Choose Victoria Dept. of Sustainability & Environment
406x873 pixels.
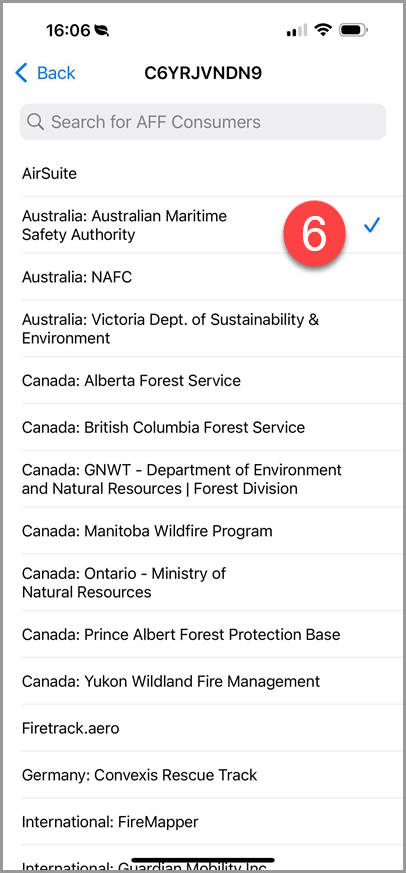coord(212,328)
